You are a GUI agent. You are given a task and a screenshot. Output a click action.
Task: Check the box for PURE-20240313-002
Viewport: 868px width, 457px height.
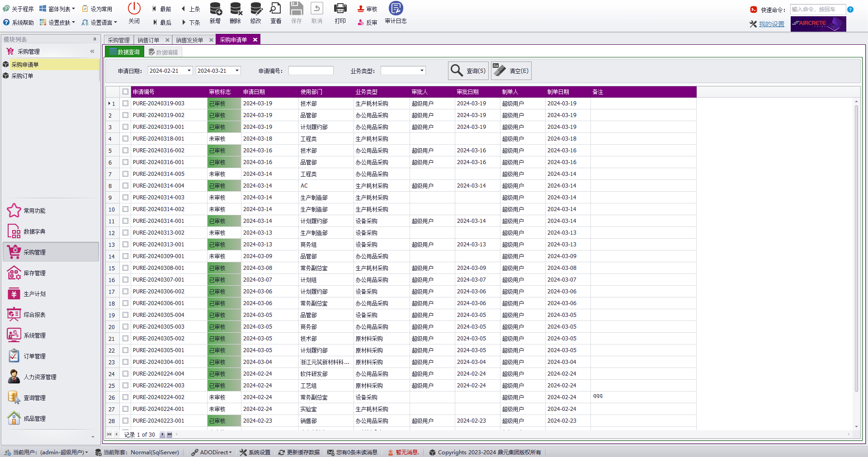tap(125, 233)
